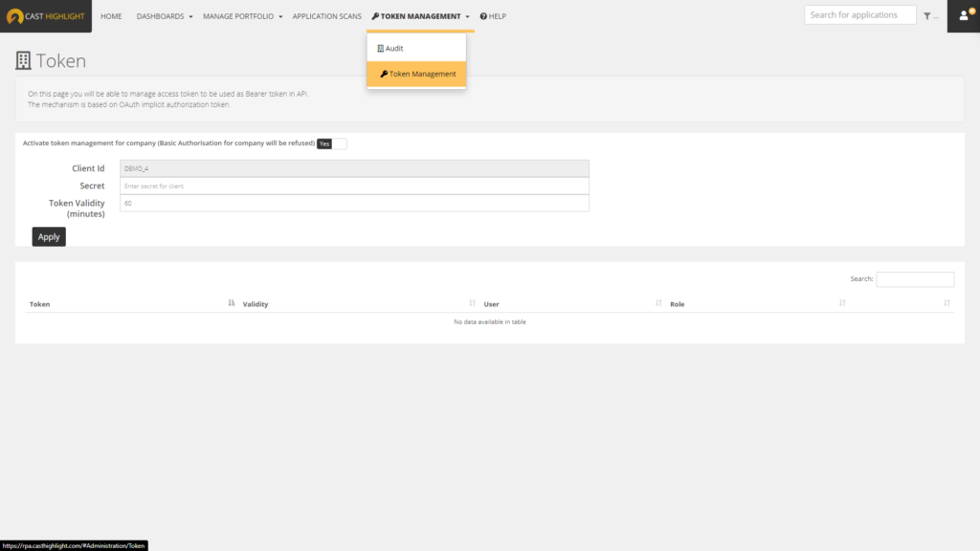Click the Token Validity minutes value field
This screenshot has height=551, width=980.
354,203
